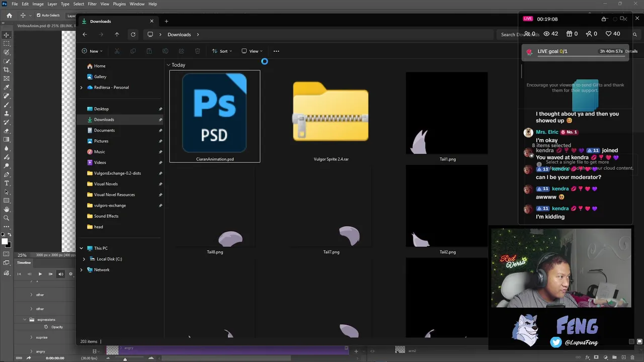The image size is (644, 362).
Task: Select the Pen tool
Action: click(7, 174)
